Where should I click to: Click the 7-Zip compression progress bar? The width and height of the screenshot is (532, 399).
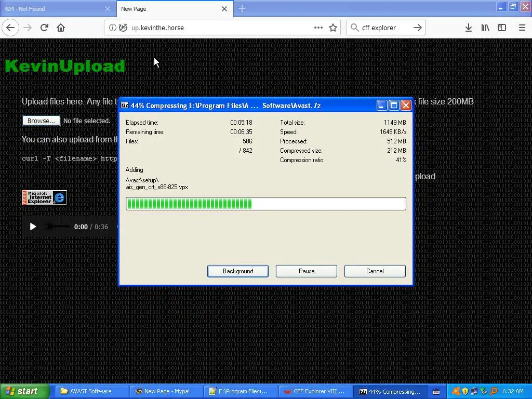[265, 204]
